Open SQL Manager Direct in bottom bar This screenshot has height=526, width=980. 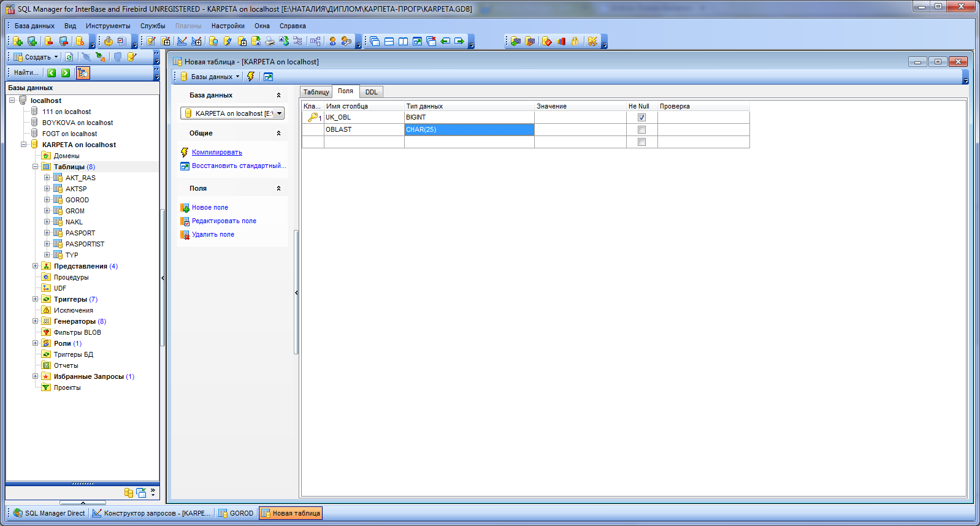pyautogui.click(x=49, y=513)
